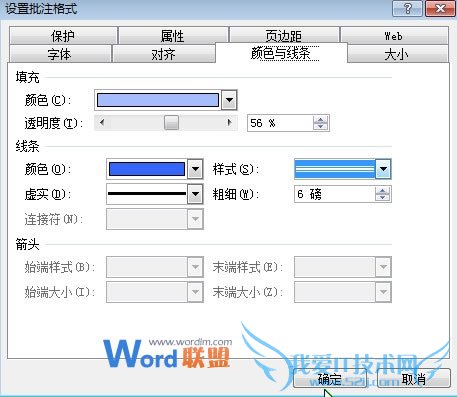Image resolution: width=457 pixels, height=397 pixels.
Task: Click the 取消 button
Action: (x=414, y=379)
